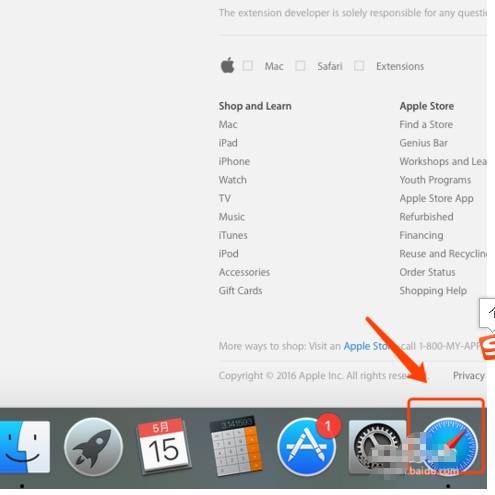Open the Accessories footer link
The image size is (495, 495).
pyautogui.click(x=244, y=272)
